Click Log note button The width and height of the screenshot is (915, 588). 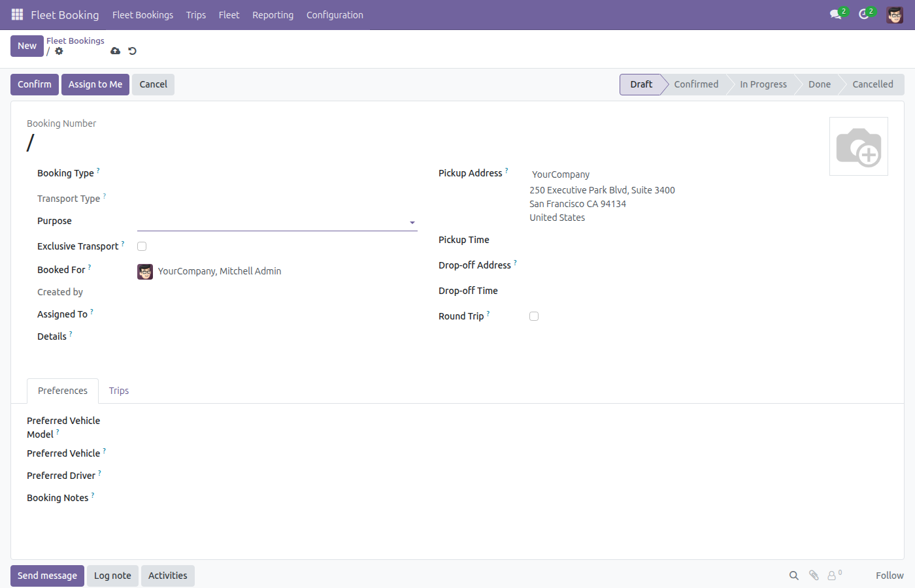(x=112, y=576)
